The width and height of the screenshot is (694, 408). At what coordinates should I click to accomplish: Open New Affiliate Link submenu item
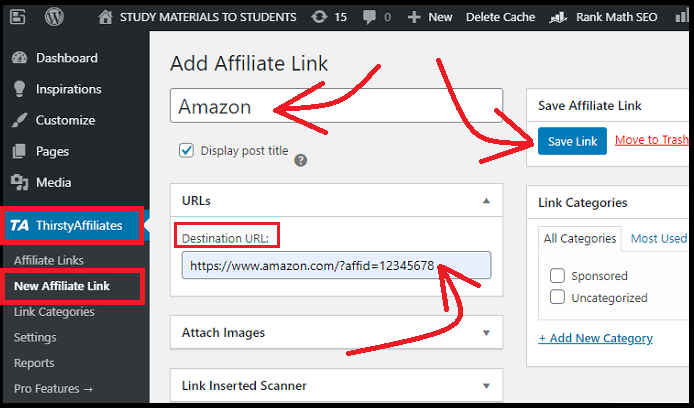[62, 286]
